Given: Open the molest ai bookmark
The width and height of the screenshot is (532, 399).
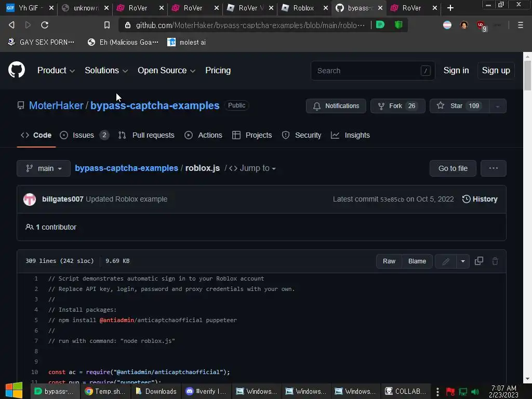Looking at the screenshot, I should (x=187, y=42).
